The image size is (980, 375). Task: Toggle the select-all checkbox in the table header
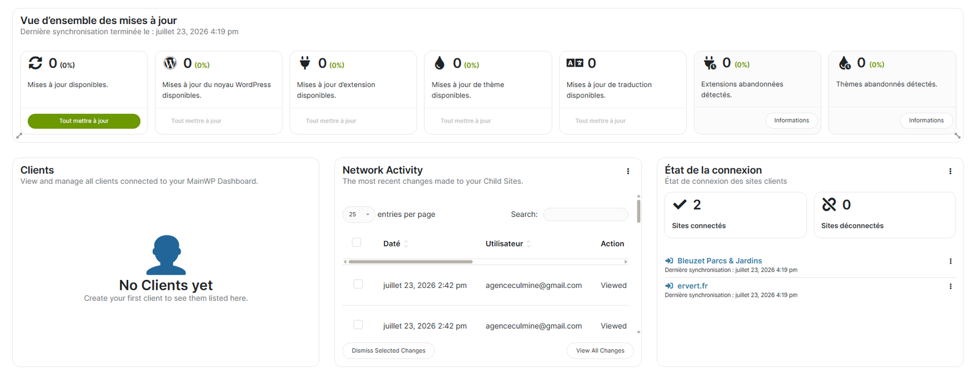[356, 243]
